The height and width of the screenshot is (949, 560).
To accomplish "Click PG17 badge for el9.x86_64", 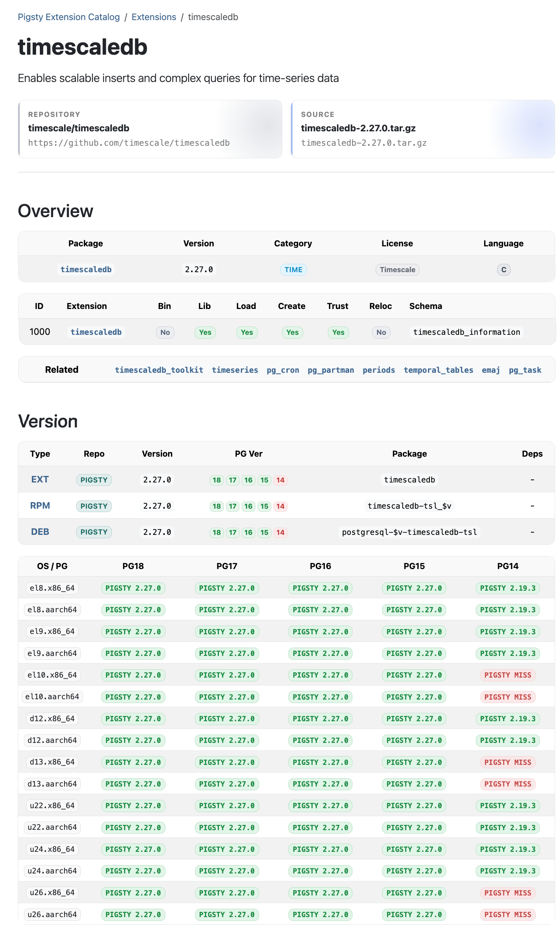I will pyautogui.click(x=227, y=632).
